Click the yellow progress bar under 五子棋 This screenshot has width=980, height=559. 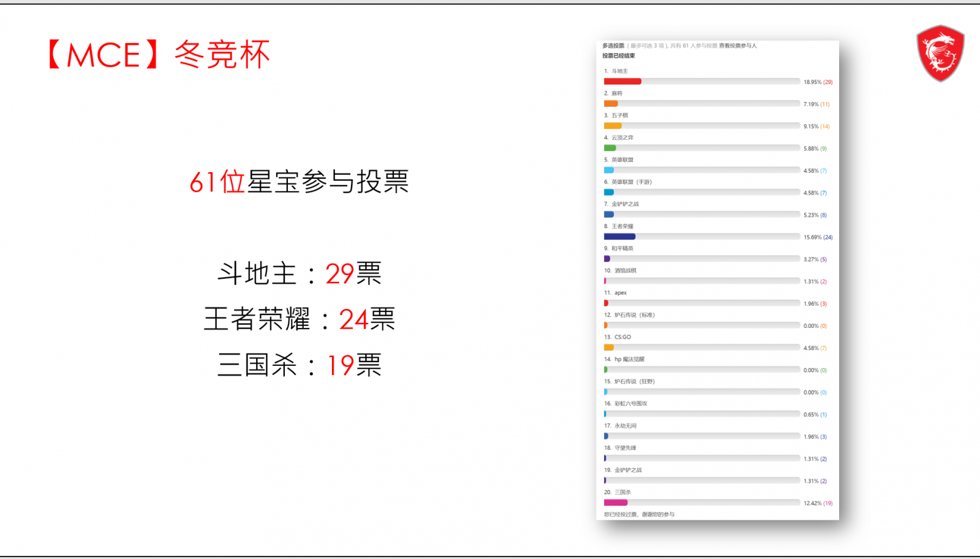pos(612,126)
